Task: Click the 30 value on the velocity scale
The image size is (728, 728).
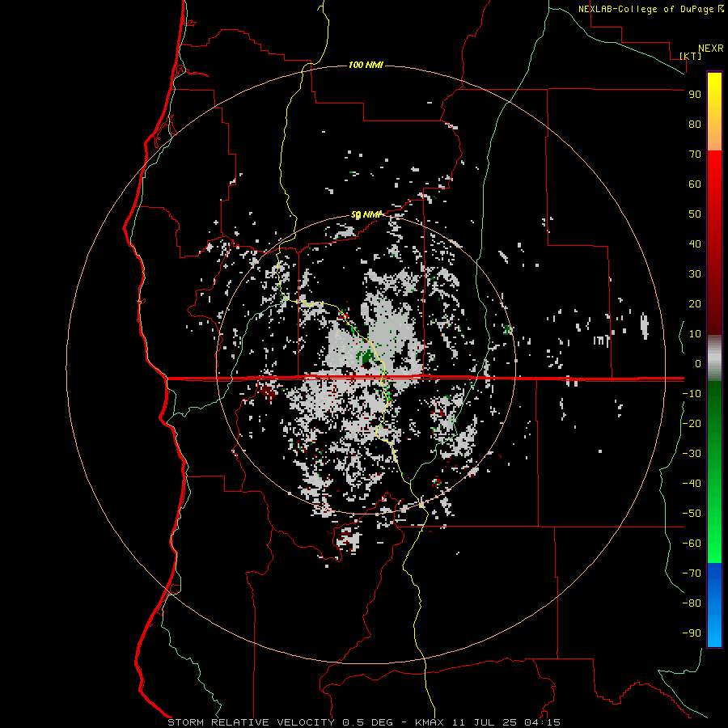Action: (695, 274)
